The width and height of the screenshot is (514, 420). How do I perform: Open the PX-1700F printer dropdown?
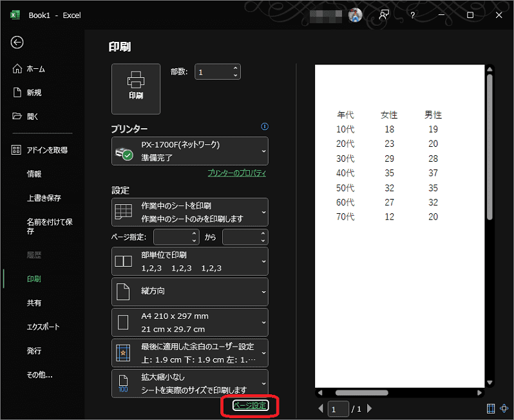(x=189, y=151)
